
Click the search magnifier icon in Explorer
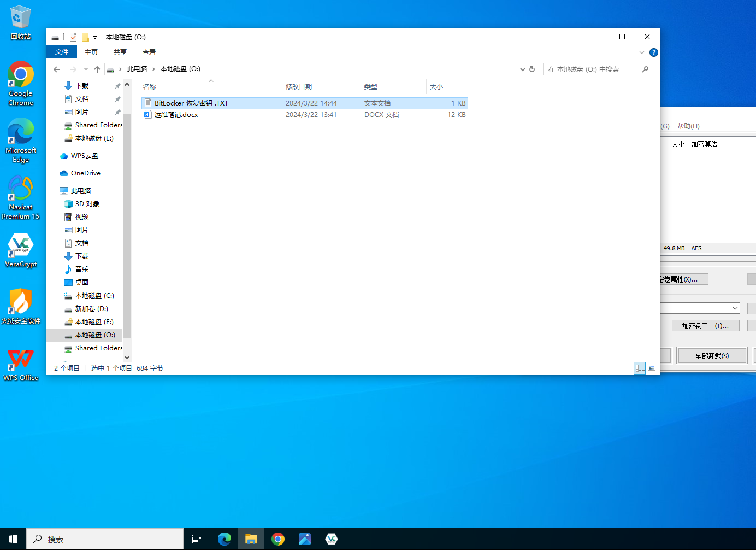click(645, 69)
